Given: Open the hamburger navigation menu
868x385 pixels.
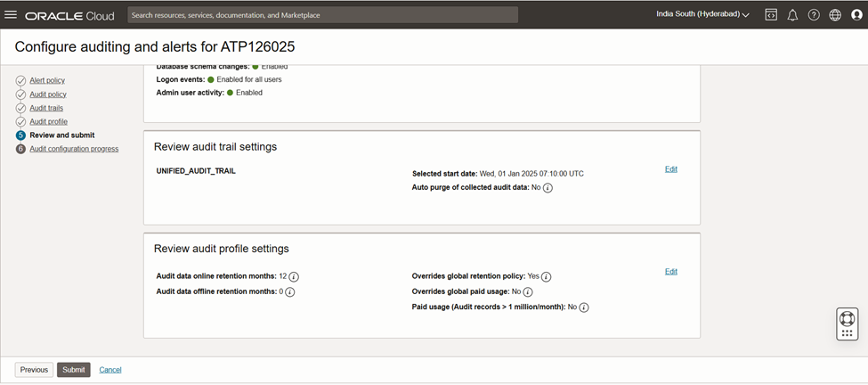Looking at the screenshot, I should coord(11,15).
